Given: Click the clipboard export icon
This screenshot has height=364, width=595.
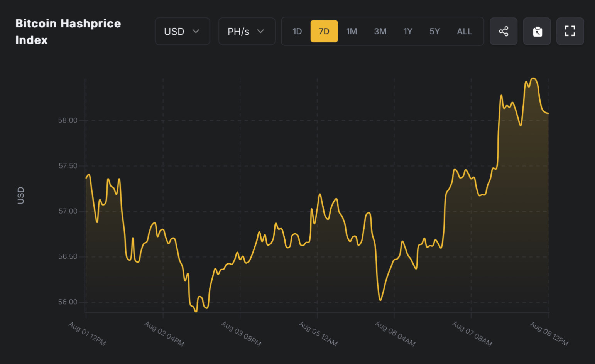Looking at the screenshot, I should [537, 31].
